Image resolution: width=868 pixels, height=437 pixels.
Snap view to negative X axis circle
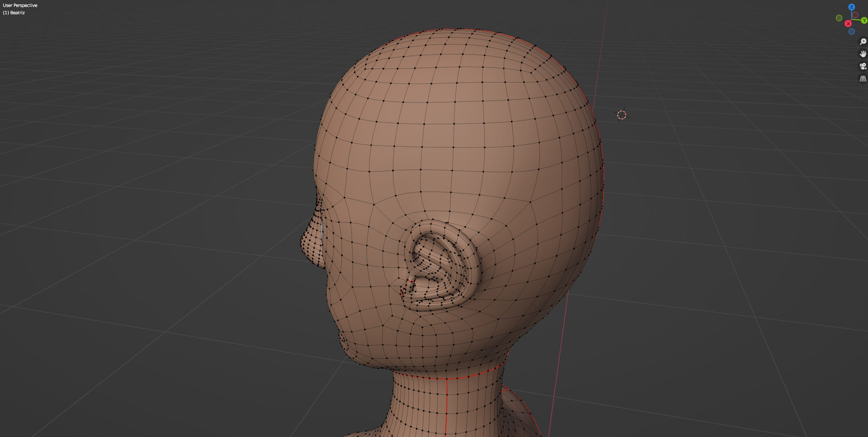coord(855,15)
